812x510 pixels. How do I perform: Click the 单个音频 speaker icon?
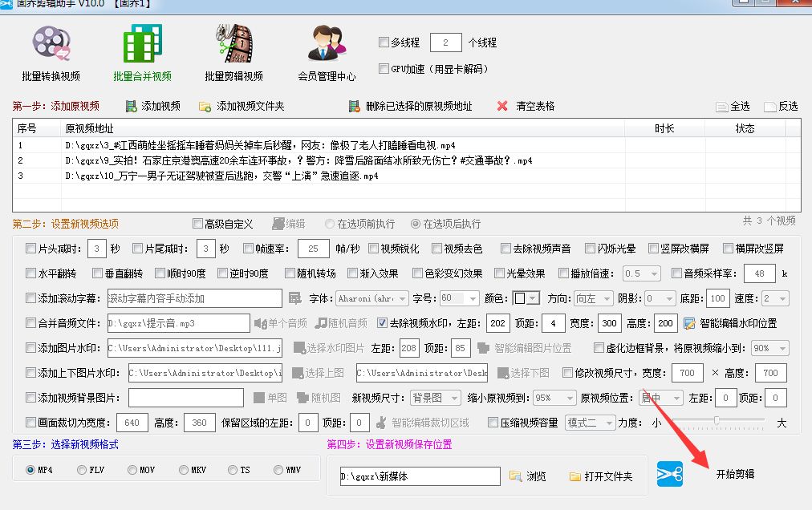[260, 324]
